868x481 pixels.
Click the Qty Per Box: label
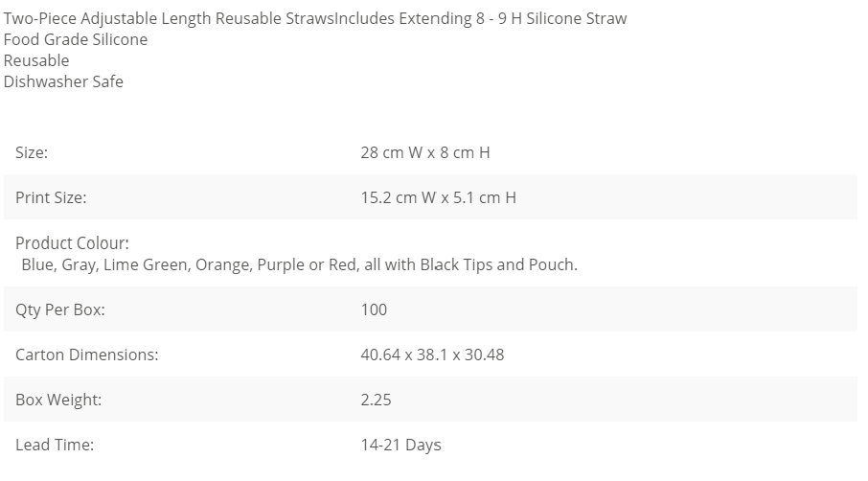60,309
